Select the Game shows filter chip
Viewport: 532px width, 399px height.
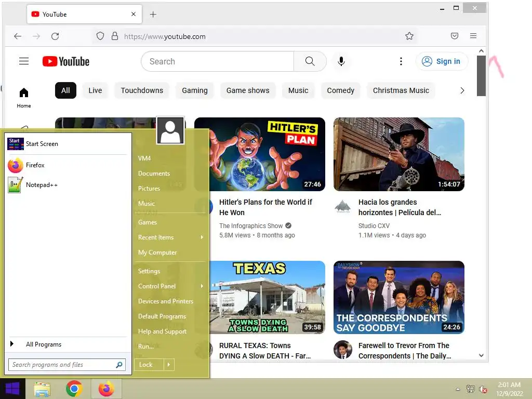(248, 90)
